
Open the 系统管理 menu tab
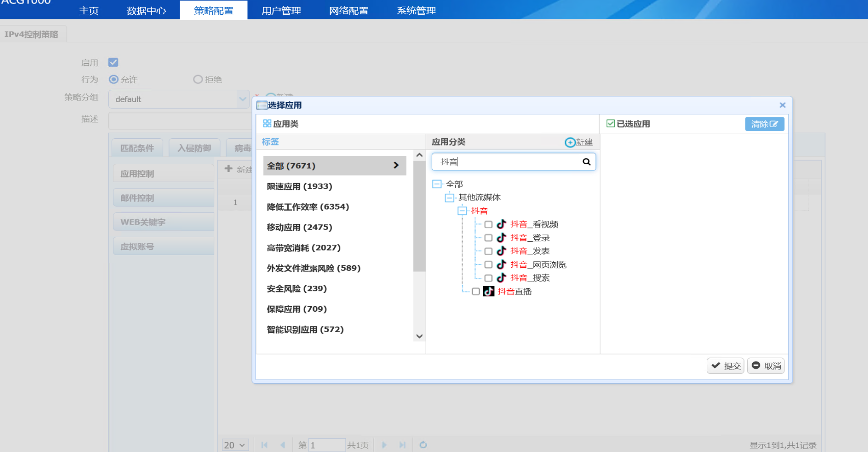tap(416, 10)
